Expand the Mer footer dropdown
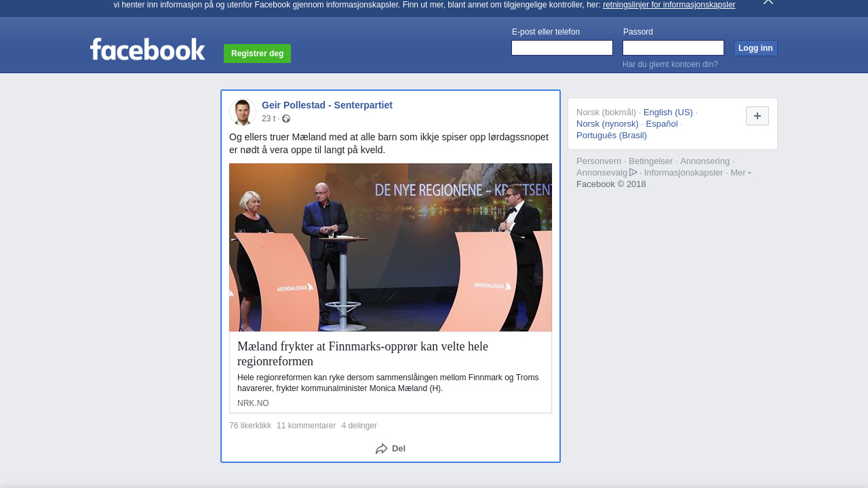The height and width of the screenshot is (488, 868). pos(741,173)
